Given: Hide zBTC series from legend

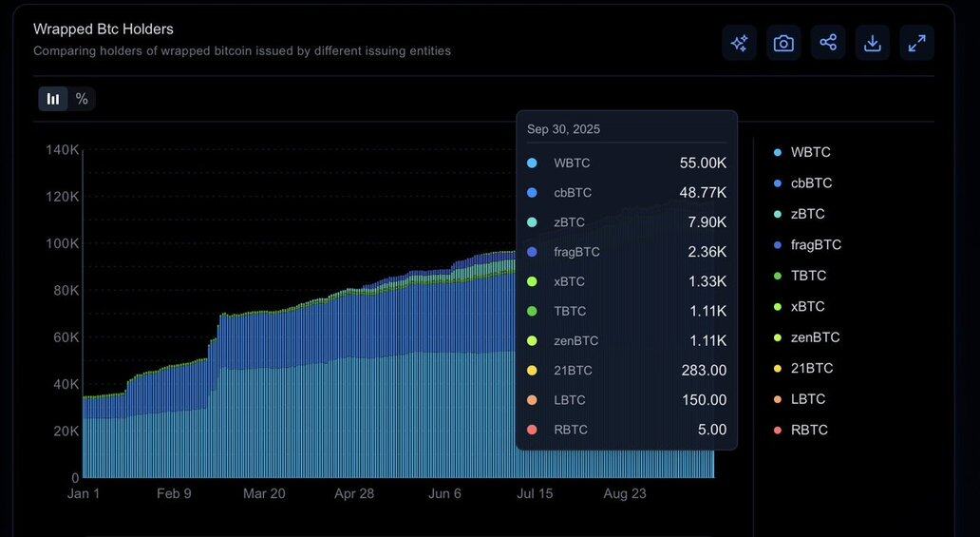Looking at the screenshot, I should point(807,214).
